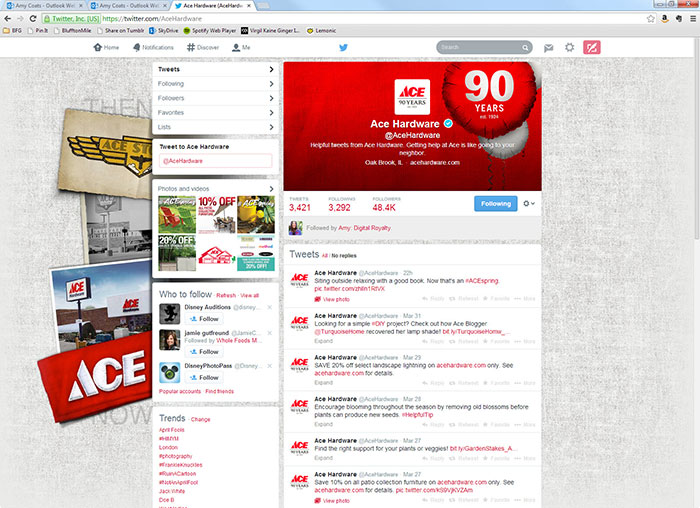Follow Disney Auditions
700x508 pixels.
tap(204, 319)
